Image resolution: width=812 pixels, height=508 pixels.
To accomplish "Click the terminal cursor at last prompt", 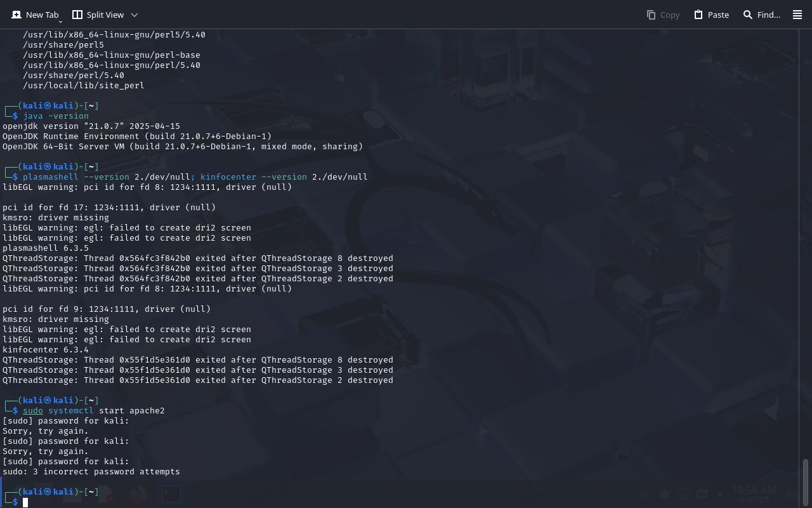I will point(25,502).
